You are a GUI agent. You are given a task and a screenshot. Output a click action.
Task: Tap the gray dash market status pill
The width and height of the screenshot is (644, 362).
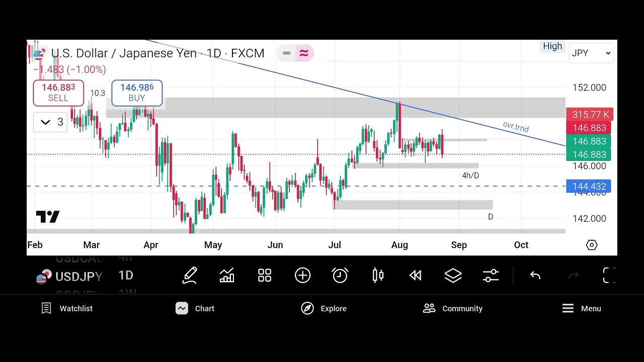pos(286,53)
